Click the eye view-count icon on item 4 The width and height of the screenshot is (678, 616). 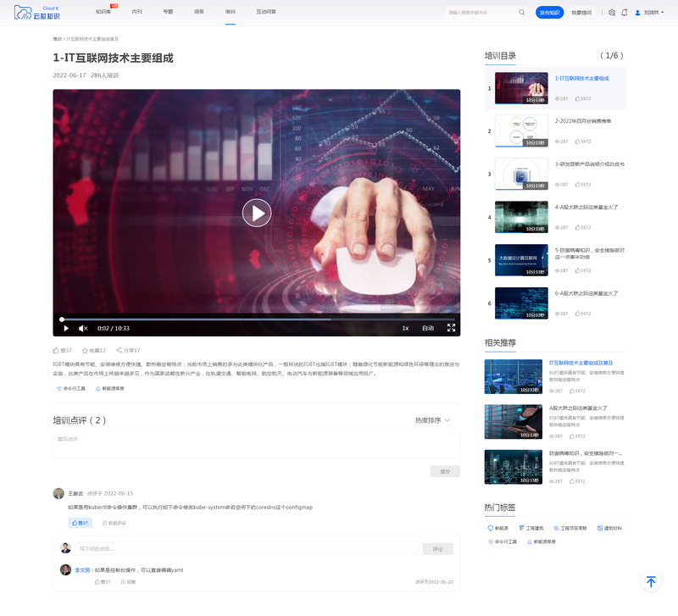point(557,227)
